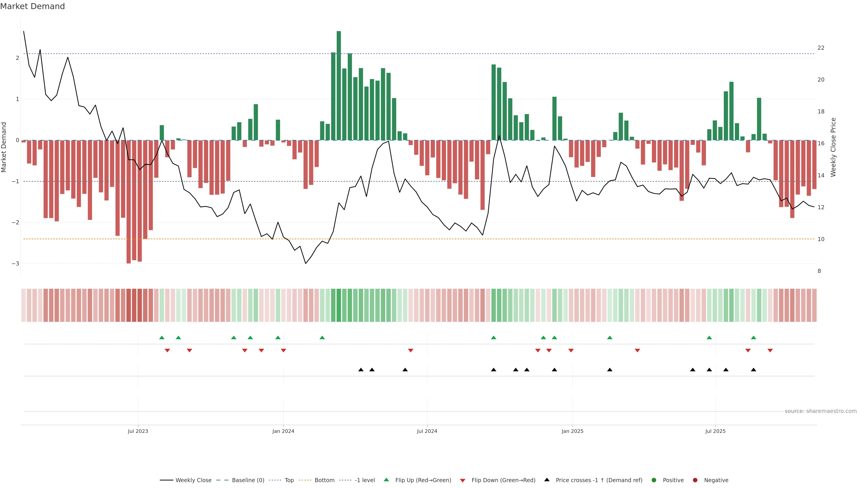868x488 pixels.
Task: Click the rightmost red flip-down marker
Action: click(x=770, y=351)
